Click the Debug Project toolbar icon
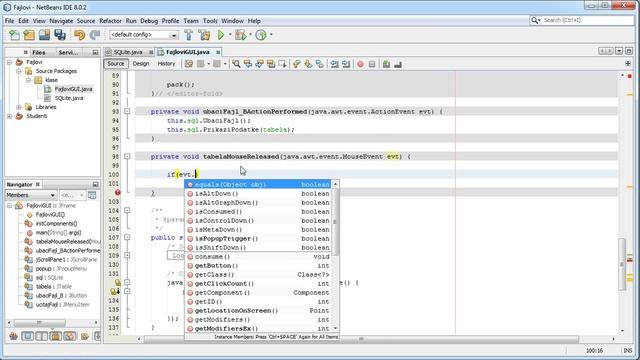 (241, 35)
